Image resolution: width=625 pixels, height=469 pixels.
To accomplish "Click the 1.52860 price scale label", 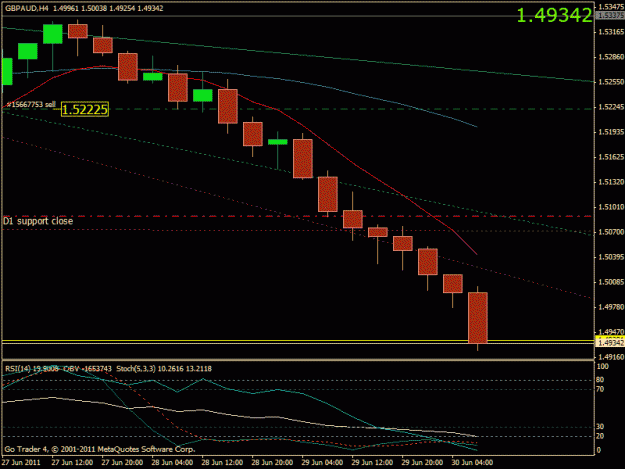I will (611, 57).
